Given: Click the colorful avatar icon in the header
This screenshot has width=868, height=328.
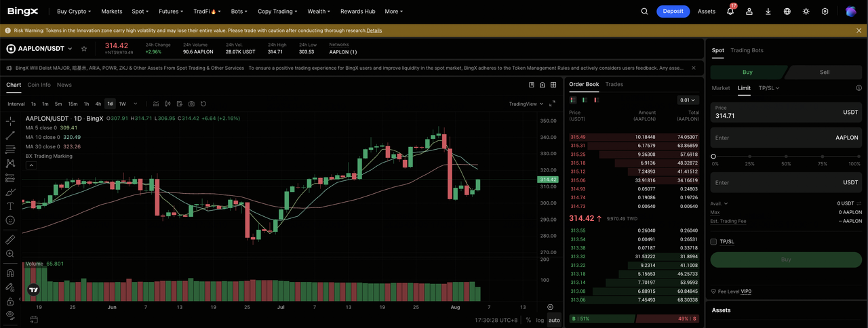Looking at the screenshot, I should [x=850, y=12].
